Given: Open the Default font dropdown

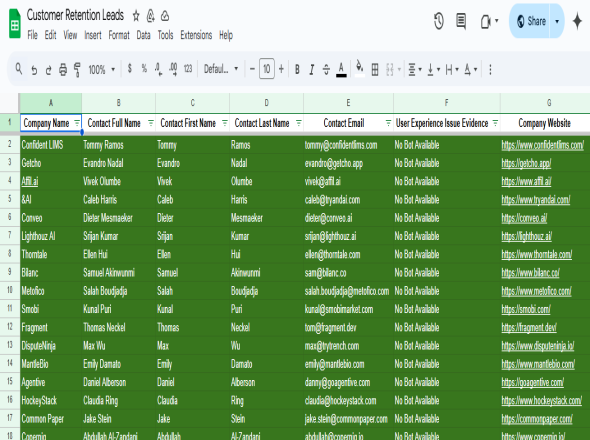Looking at the screenshot, I should click(x=221, y=69).
